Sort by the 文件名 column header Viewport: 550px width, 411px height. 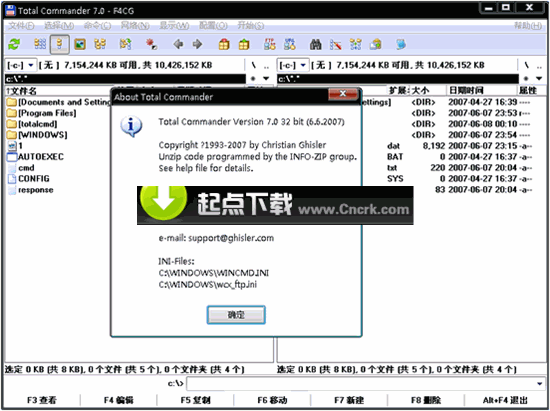[58, 91]
